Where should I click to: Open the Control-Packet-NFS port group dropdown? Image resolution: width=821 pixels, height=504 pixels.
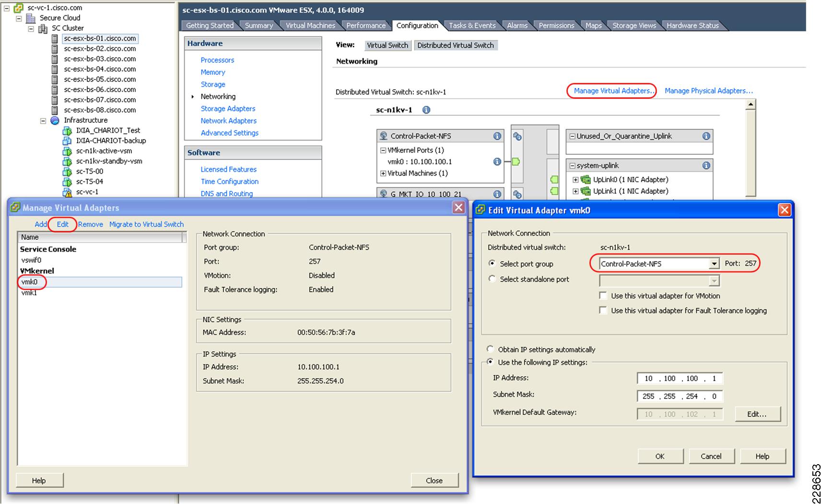[x=714, y=264]
